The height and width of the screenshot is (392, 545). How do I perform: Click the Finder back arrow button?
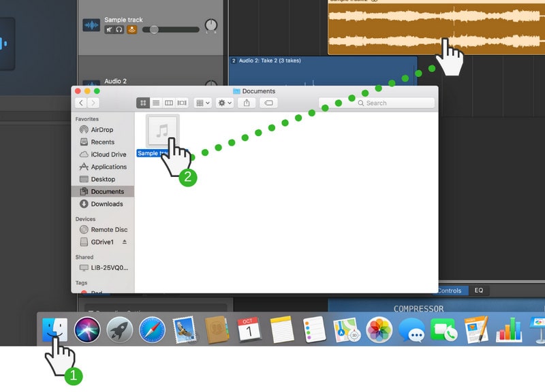click(81, 103)
